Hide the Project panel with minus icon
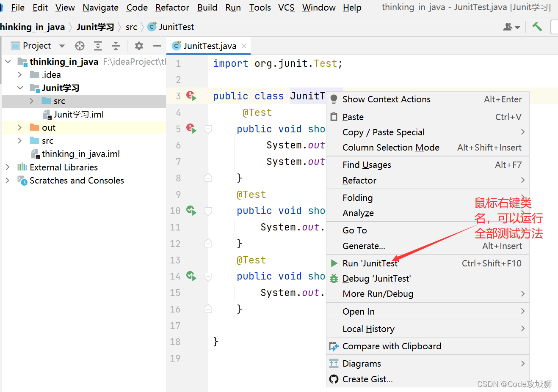This screenshot has width=558, height=392. [x=157, y=46]
